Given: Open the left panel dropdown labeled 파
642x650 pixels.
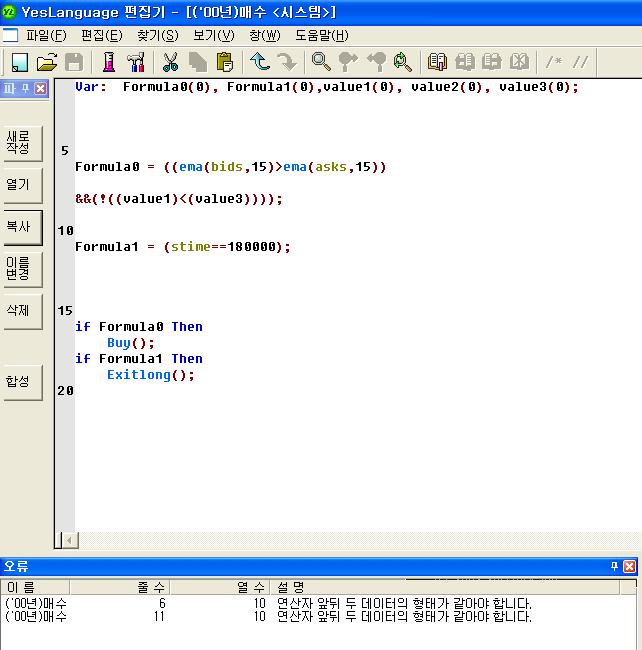Looking at the screenshot, I should click(x=9, y=89).
